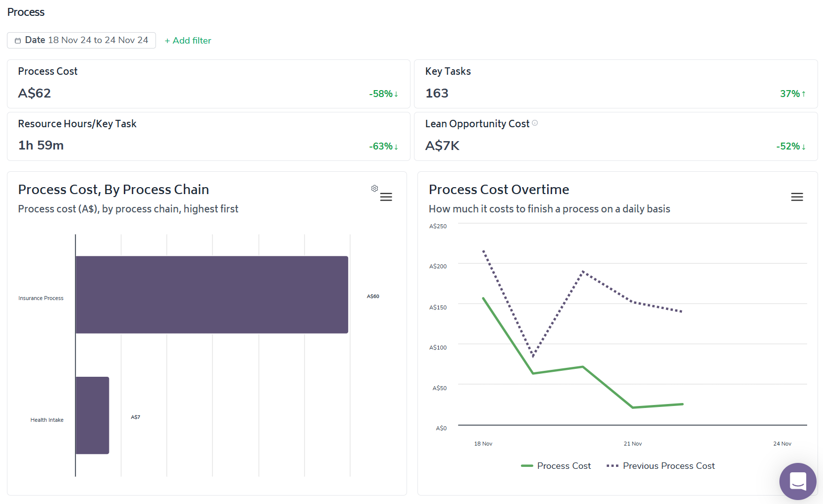Screen dimensions: 823x504
Task: Open hamburger menu for Process Cost Overtime
Action: tap(797, 197)
